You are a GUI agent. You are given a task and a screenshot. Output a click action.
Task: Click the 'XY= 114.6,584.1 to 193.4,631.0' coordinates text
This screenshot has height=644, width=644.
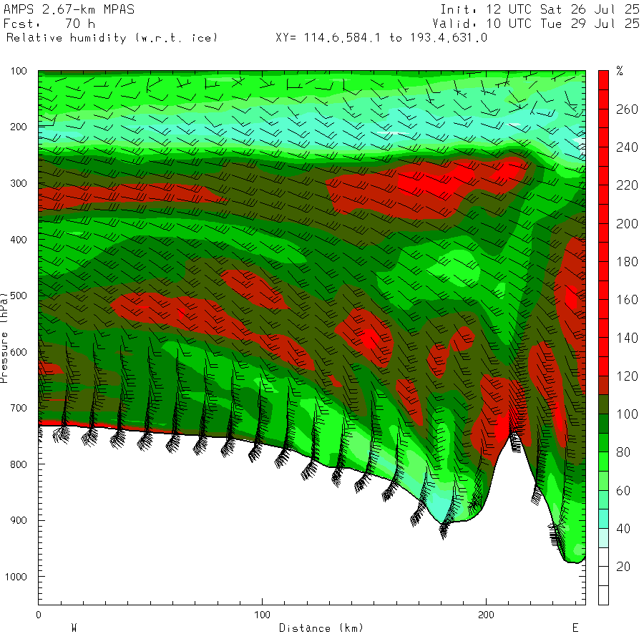pyautogui.click(x=381, y=38)
